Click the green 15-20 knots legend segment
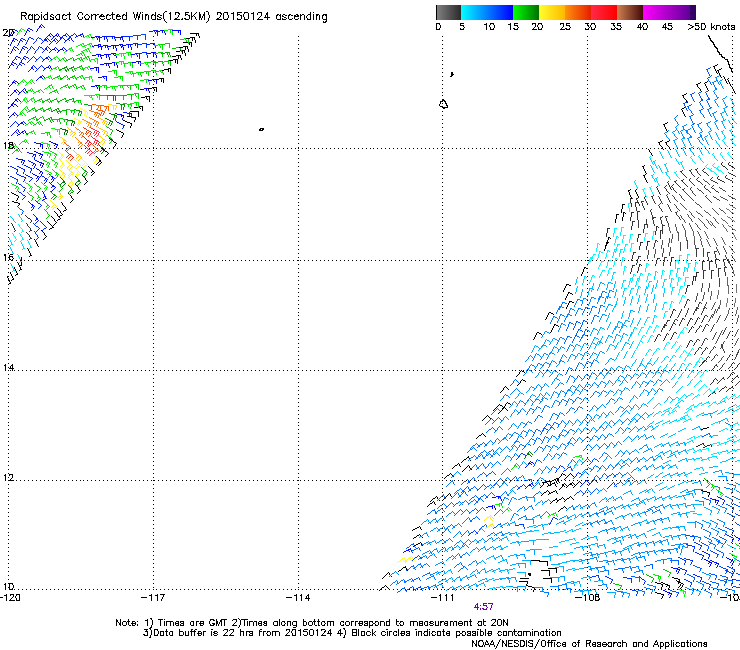The image size is (740, 650). coord(526,12)
